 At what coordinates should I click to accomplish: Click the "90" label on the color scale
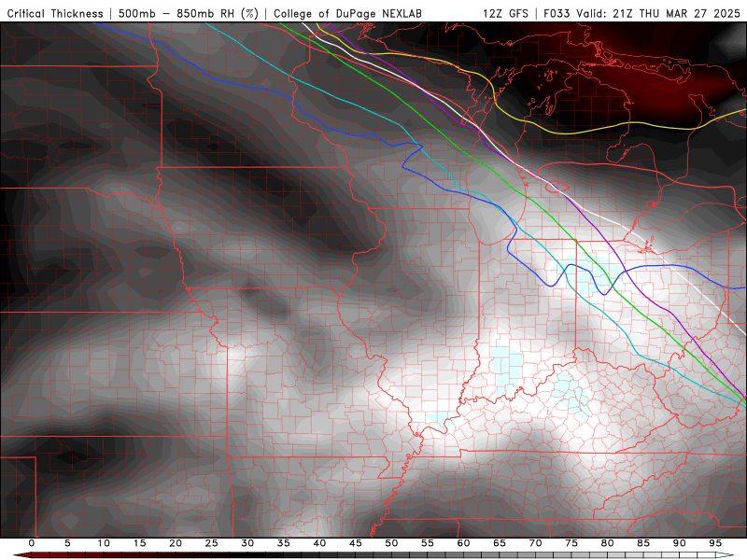click(x=679, y=543)
